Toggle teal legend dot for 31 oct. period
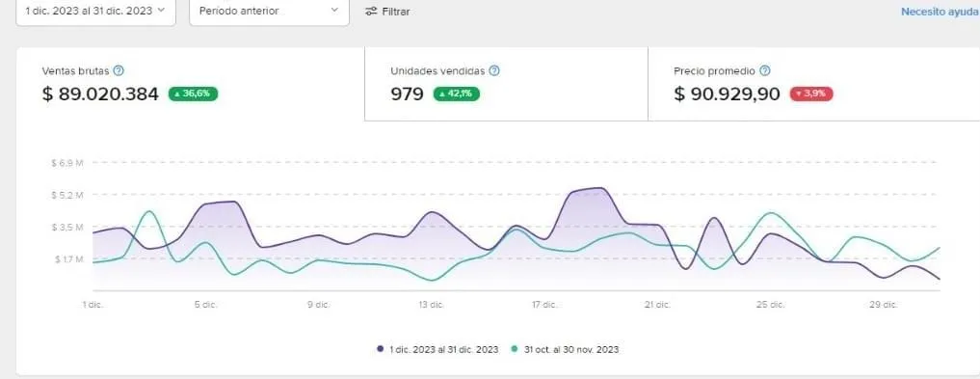Image resolution: width=980 pixels, height=379 pixels. coord(515,349)
